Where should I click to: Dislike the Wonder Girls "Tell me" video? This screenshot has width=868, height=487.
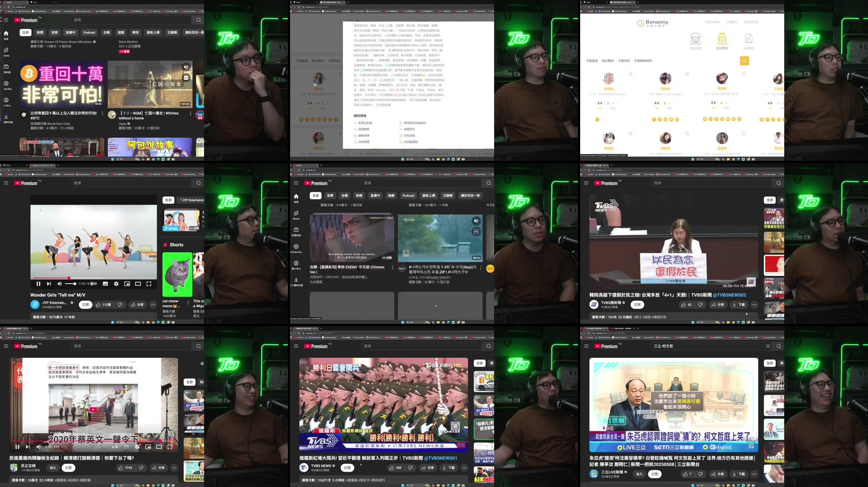pyautogui.click(x=120, y=305)
